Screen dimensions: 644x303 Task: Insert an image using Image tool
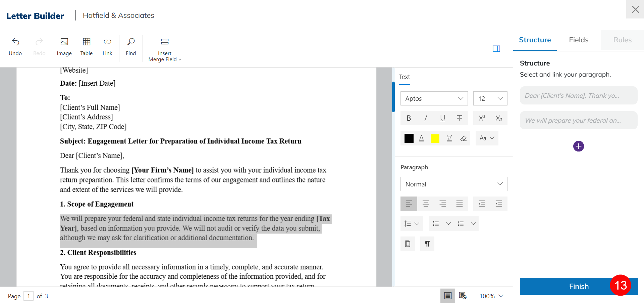[x=64, y=46]
